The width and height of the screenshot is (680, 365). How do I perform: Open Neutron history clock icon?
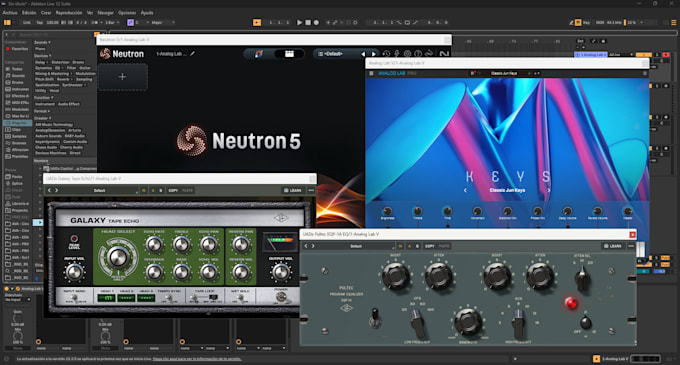point(386,54)
